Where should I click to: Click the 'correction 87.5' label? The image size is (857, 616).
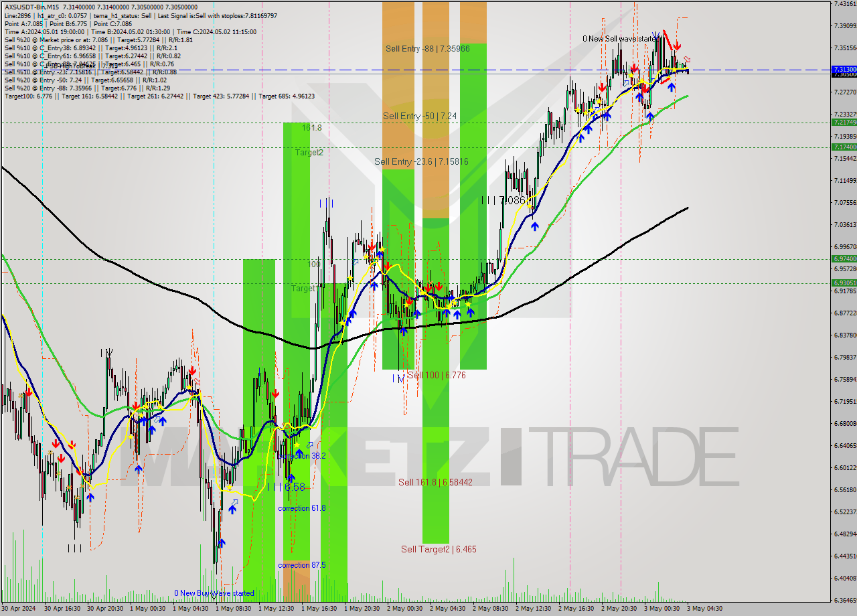click(302, 565)
